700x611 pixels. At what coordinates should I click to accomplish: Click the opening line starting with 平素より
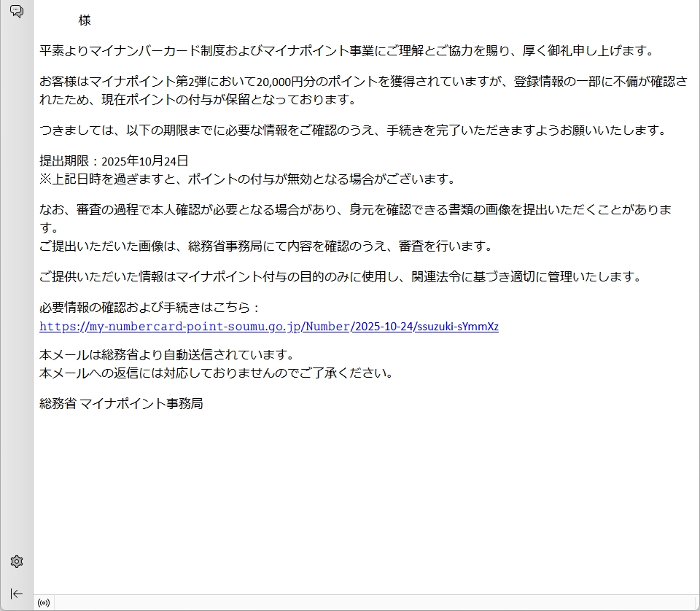click(346, 51)
